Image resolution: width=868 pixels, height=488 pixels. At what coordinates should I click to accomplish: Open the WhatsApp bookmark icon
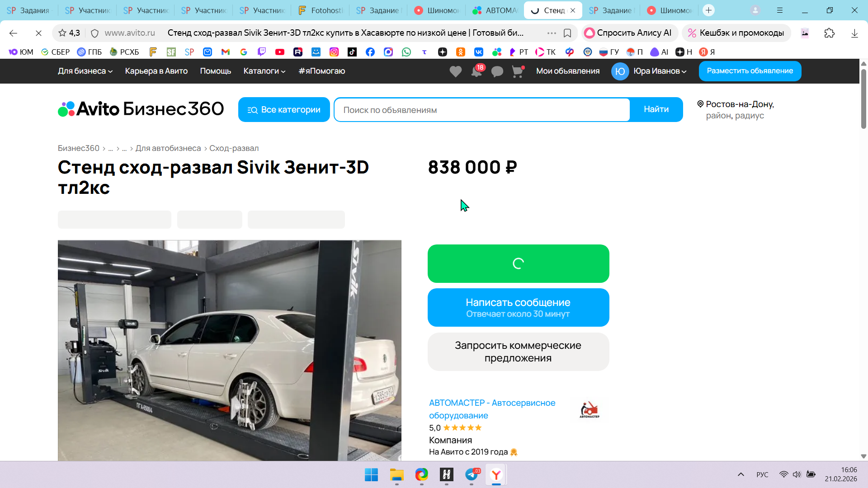pos(406,52)
